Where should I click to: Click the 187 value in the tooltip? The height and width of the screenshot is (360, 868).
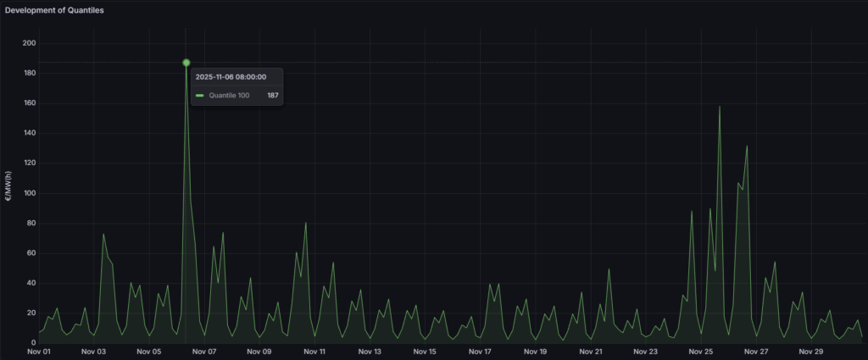click(x=273, y=96)
